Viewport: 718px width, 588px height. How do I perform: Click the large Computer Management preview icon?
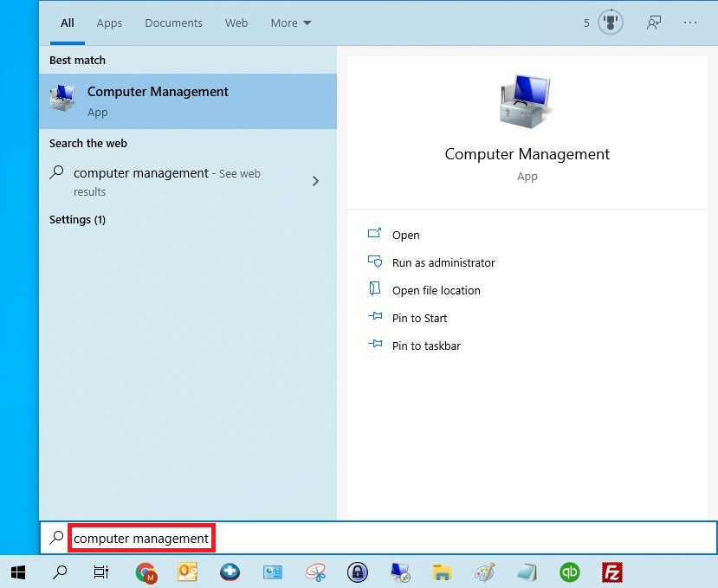coord(527,100)
